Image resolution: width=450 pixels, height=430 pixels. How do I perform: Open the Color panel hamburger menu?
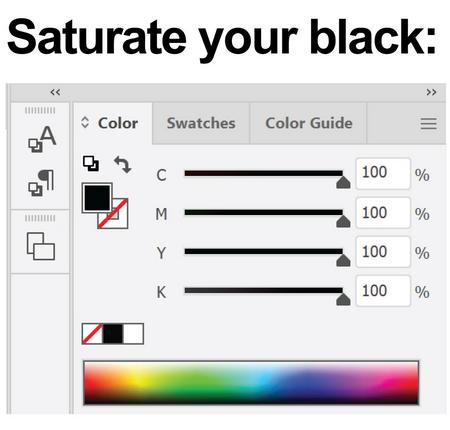click(428, 124)
